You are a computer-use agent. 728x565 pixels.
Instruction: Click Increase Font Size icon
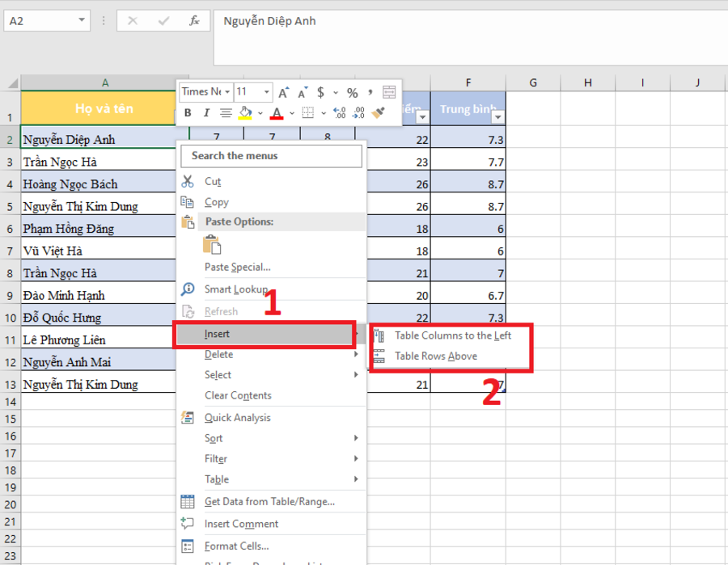click(x=284, y=92)
